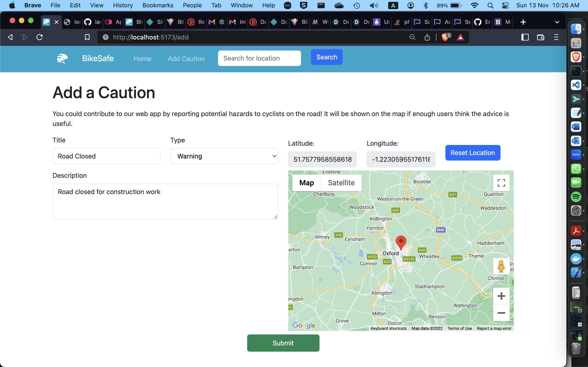
Task: Toggle the browser sidebar panel
Action: pos(525,37)
